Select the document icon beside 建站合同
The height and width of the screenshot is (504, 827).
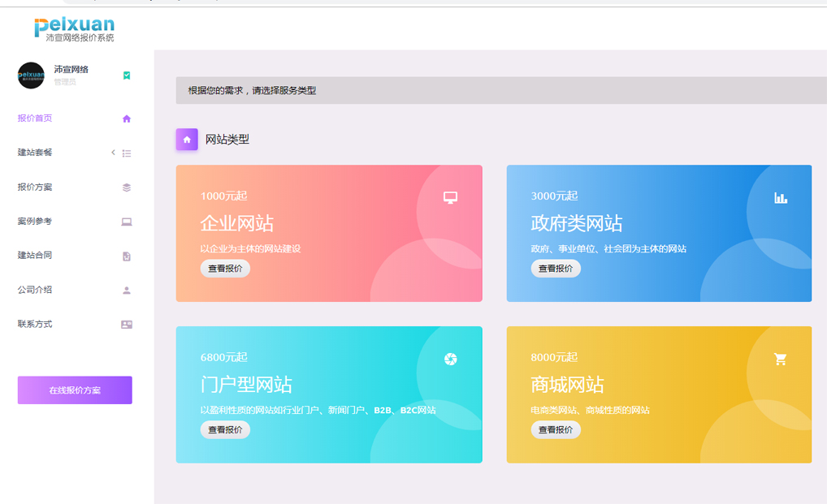pos(126,255)
